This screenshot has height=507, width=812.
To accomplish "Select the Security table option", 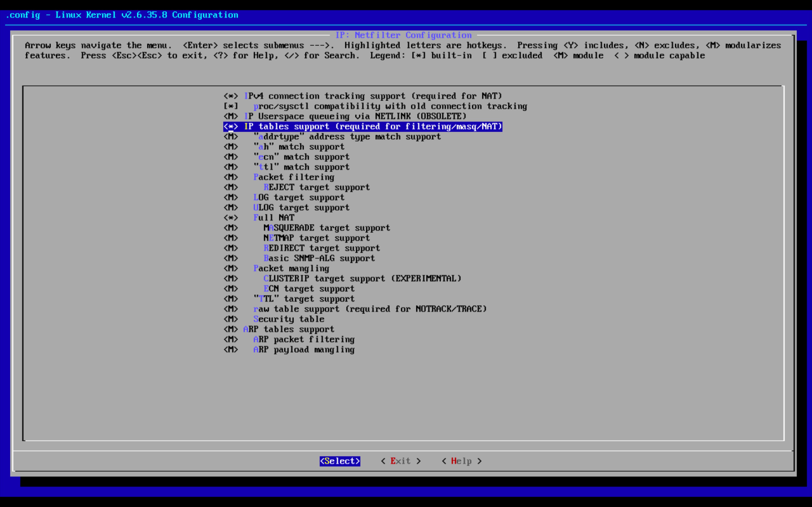I will [x=288, y=319].
